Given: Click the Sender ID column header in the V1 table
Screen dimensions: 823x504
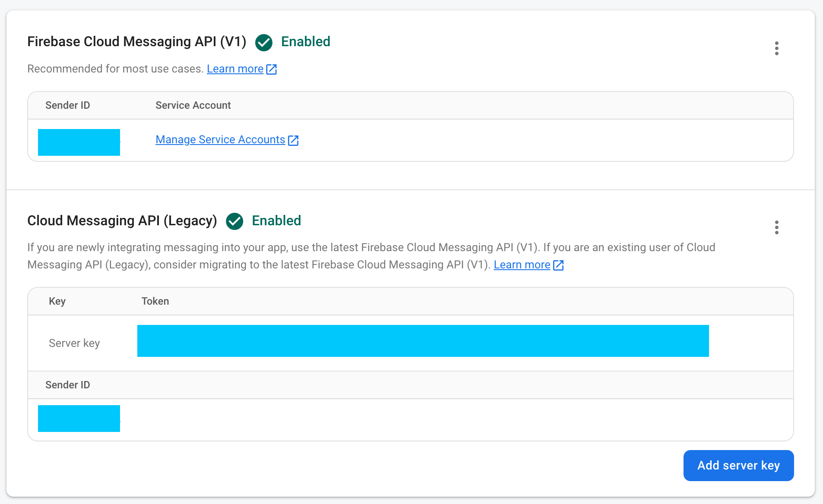Looking at the screenshot, I should [68, 105].
